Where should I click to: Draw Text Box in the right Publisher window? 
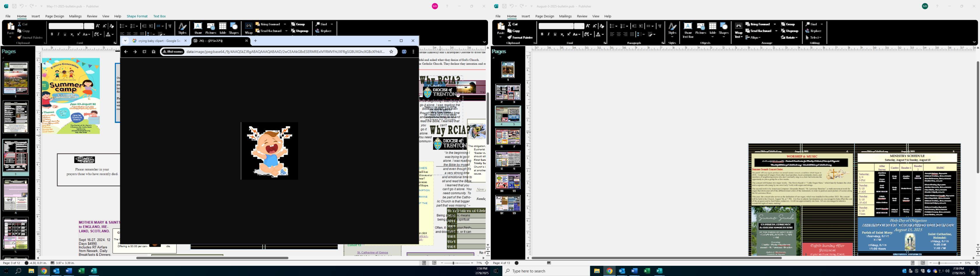(688, 30)
